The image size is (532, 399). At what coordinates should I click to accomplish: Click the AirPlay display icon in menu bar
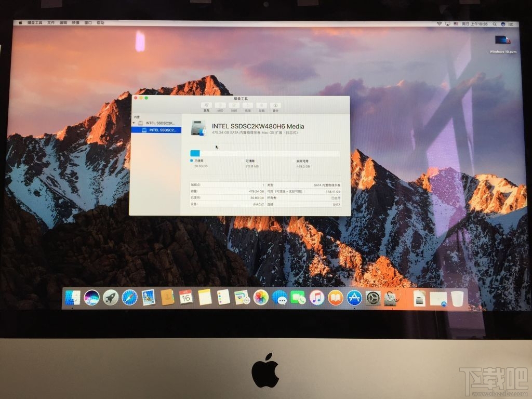447,24
